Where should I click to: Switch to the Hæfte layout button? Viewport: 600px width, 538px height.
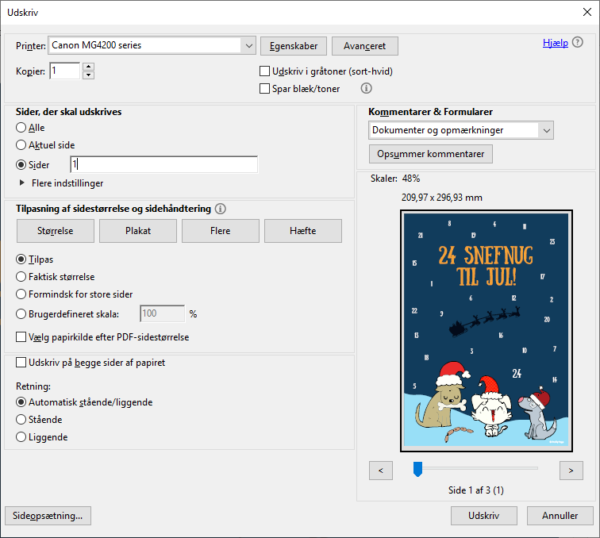click(x=303, y=231)
